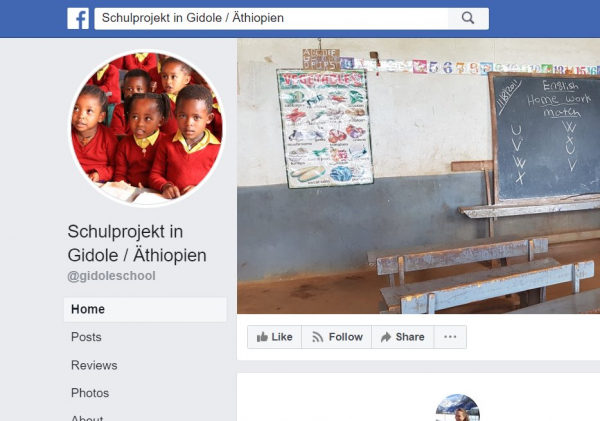Click the search field with Schulprojekt text

coord(271,18)
